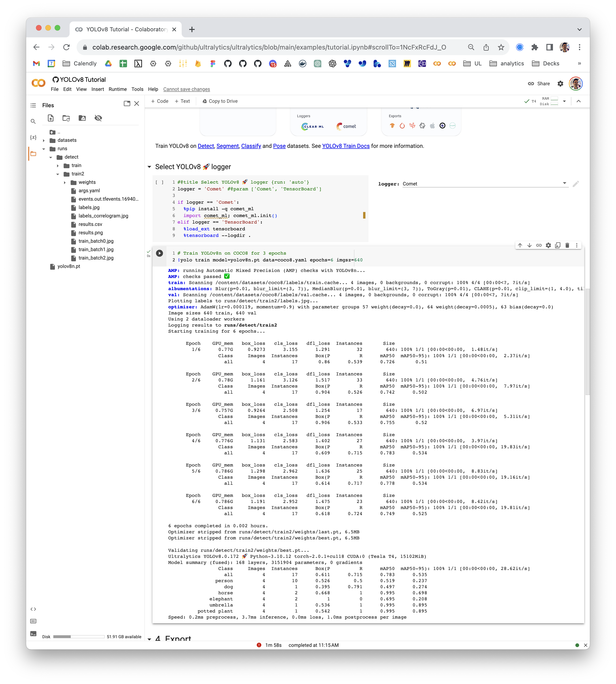Delete the training cell

click(567, 245)
